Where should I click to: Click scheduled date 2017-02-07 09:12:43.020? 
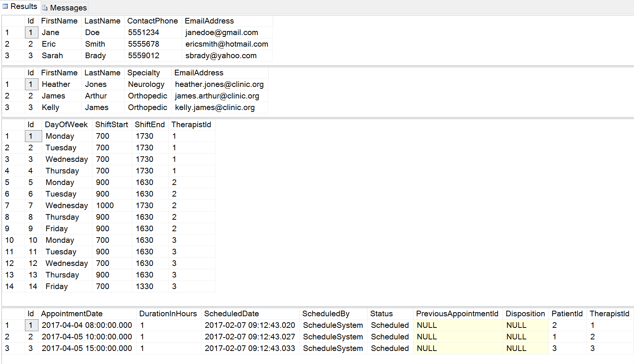(251, 325)
